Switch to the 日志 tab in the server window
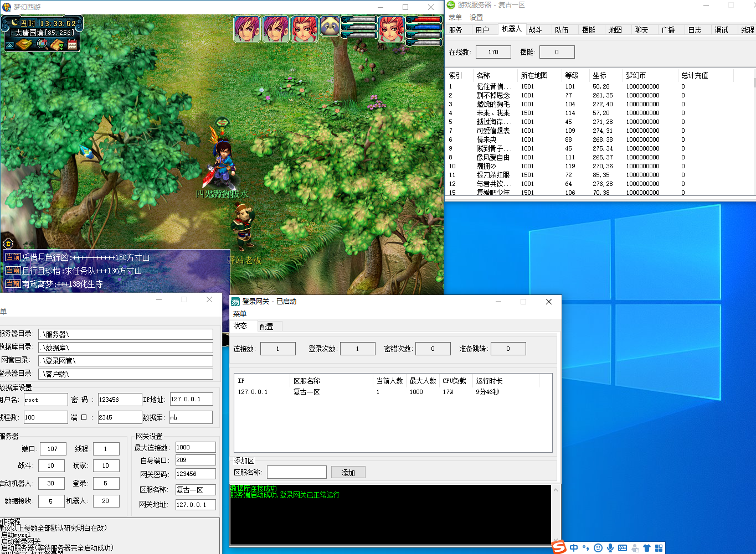Image resolution: width=756 pixels, height=554 pixels. (x=695, y=30)
